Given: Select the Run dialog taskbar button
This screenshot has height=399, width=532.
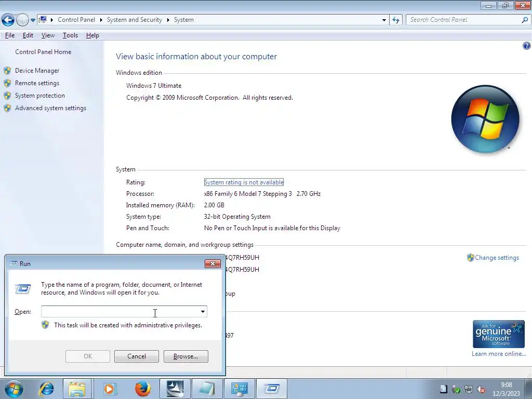Looking at the screenshot, I should coord(271,389).
